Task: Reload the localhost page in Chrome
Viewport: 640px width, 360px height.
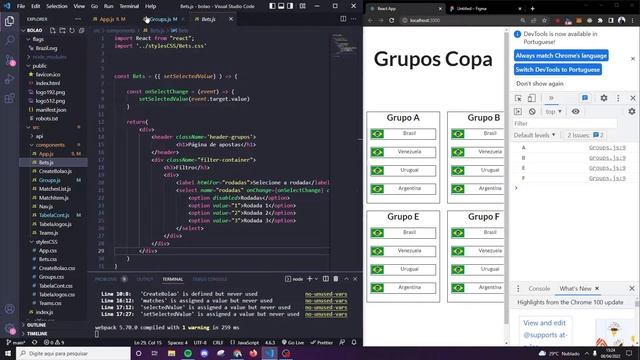Action: (391, 20)
